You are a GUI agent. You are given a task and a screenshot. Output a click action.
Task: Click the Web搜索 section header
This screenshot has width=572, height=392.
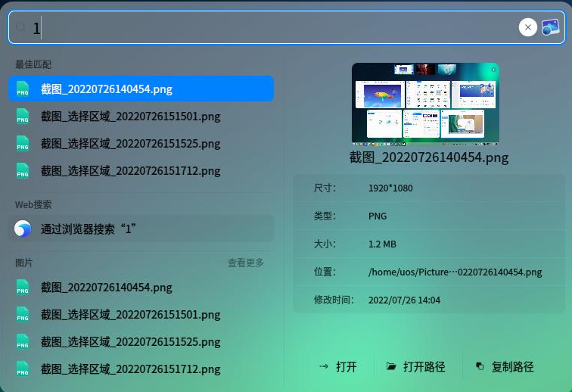click(x=33, y=204)
